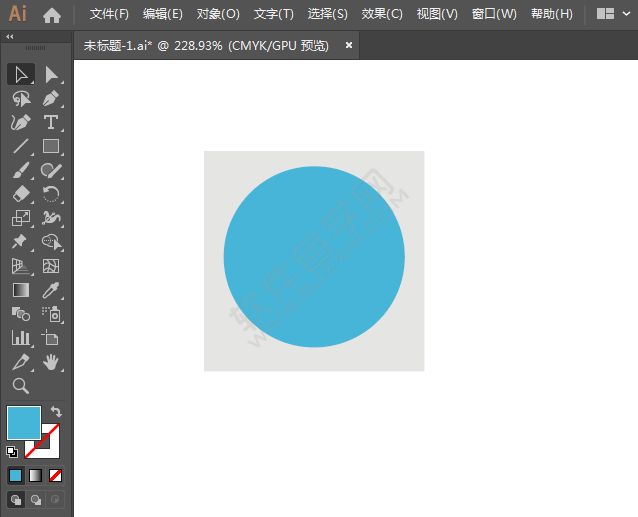
Task: Open the 窗口(W) menu
Action: point(494,14)
